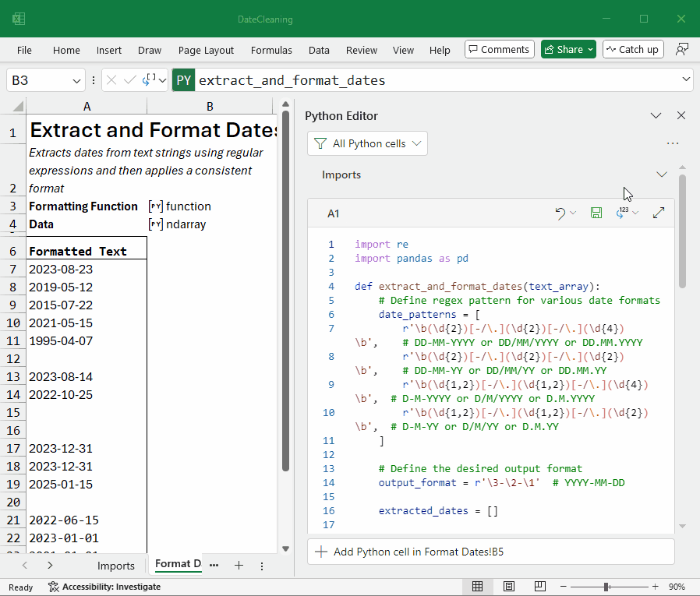Click the formula bar enter checkmark
This screenshot has width=700, height=596.
tap(130, 80)
